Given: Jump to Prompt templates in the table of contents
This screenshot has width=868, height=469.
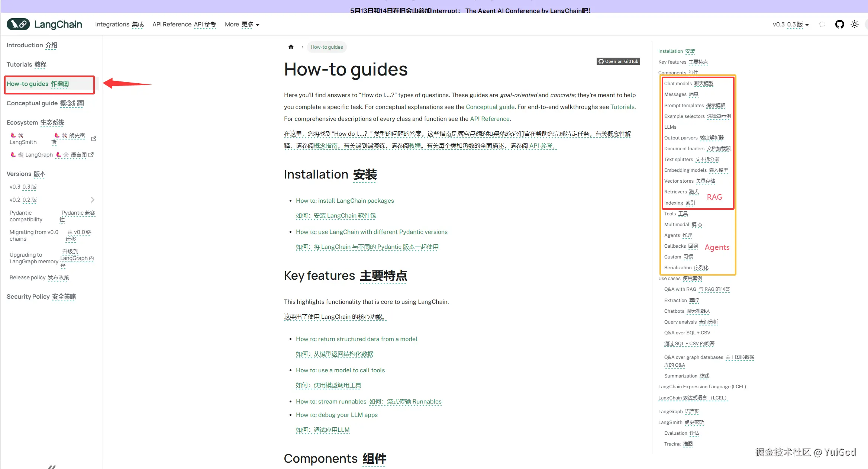Looking at the screenshot, I should pos(695,105).
